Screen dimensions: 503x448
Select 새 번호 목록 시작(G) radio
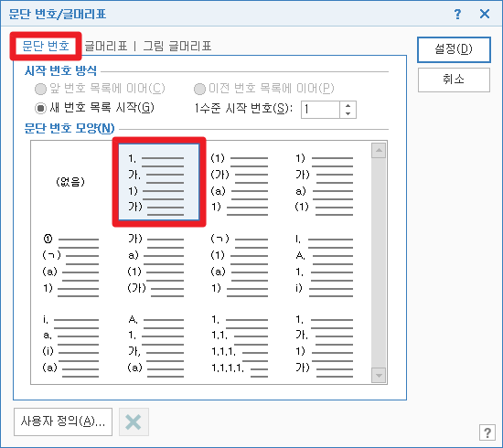pyautogui.click(x=94, y=108)
